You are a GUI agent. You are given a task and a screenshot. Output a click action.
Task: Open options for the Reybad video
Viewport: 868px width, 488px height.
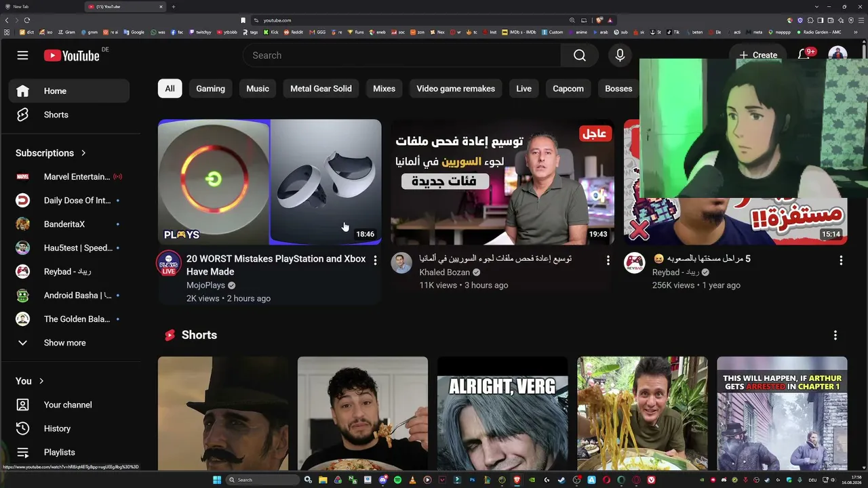pyautogui.click(x=841, y=260)
